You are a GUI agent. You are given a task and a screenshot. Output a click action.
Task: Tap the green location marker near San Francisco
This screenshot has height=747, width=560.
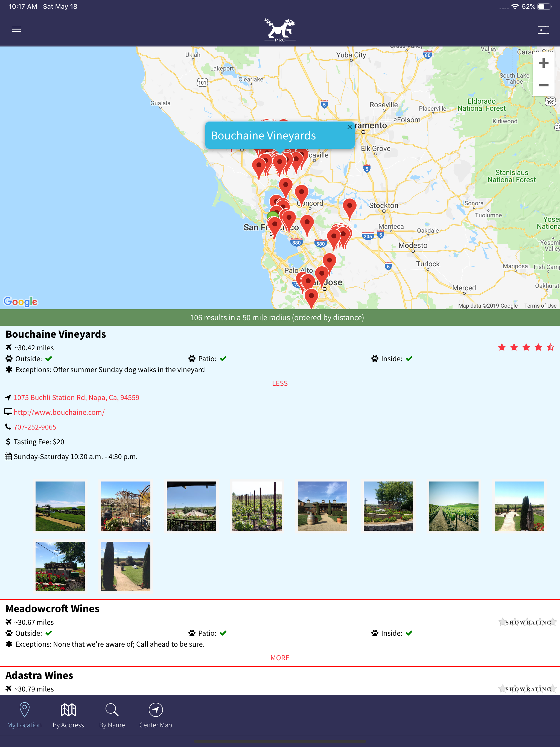coord(273,215)
